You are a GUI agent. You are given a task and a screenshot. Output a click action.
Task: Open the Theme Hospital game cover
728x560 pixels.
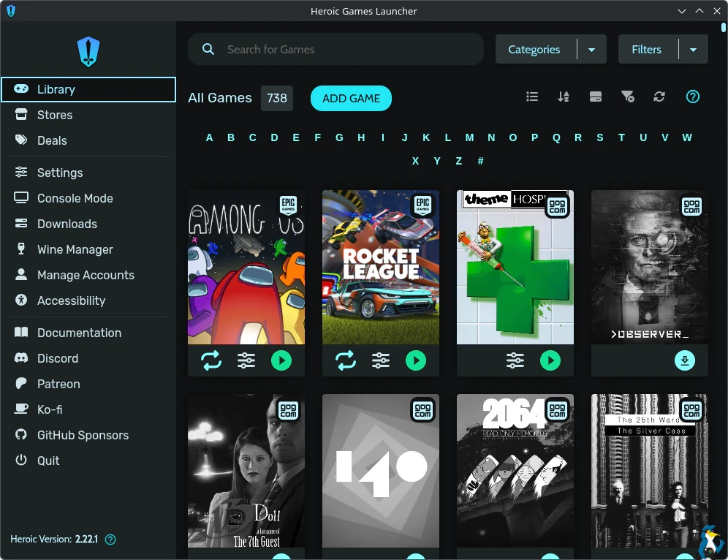[x=515, y=267]
